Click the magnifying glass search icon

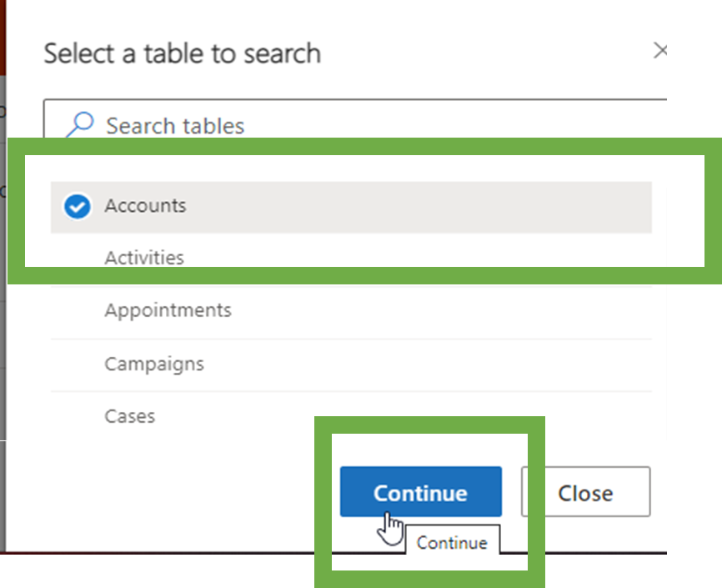coord(78,122)
